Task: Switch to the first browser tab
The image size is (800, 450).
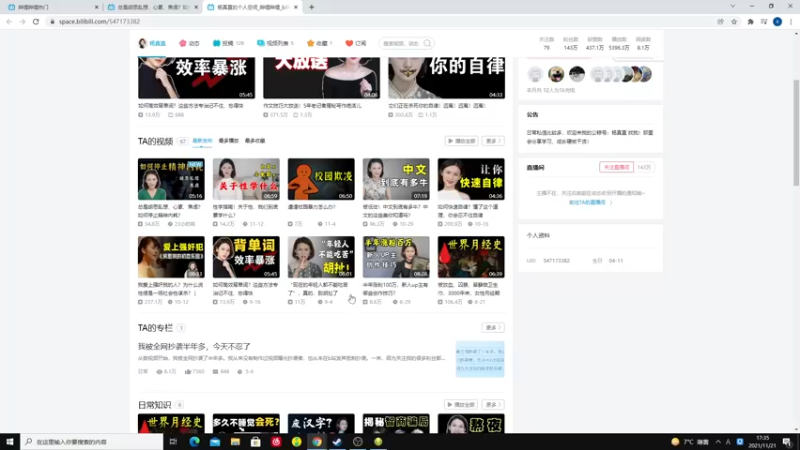Action: (x=53, y=7)
